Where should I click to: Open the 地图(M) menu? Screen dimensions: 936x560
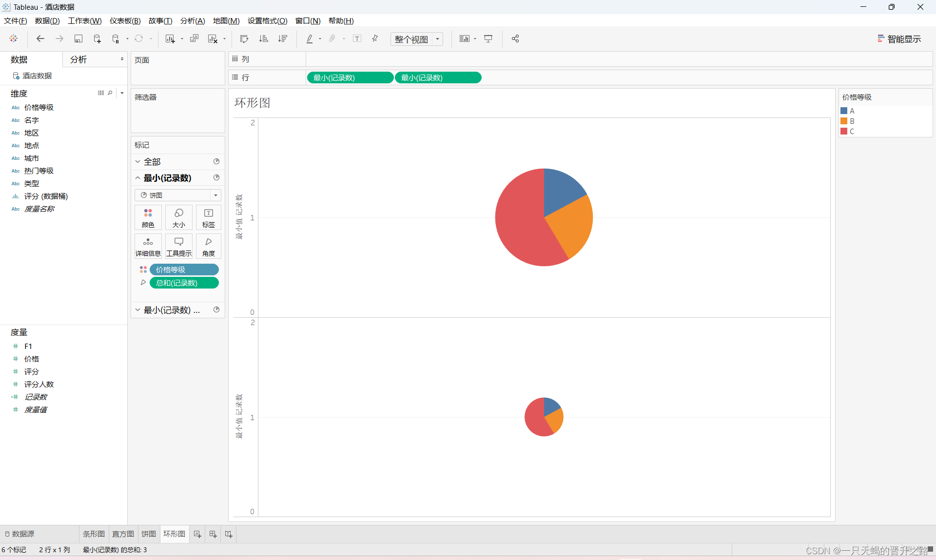(226, 21)
